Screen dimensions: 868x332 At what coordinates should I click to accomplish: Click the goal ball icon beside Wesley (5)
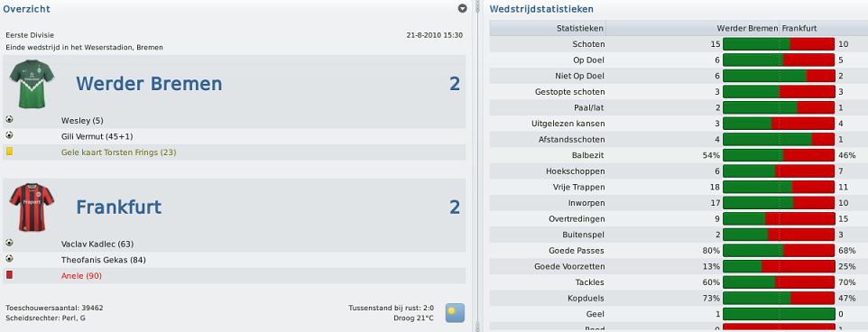(9, 119)
